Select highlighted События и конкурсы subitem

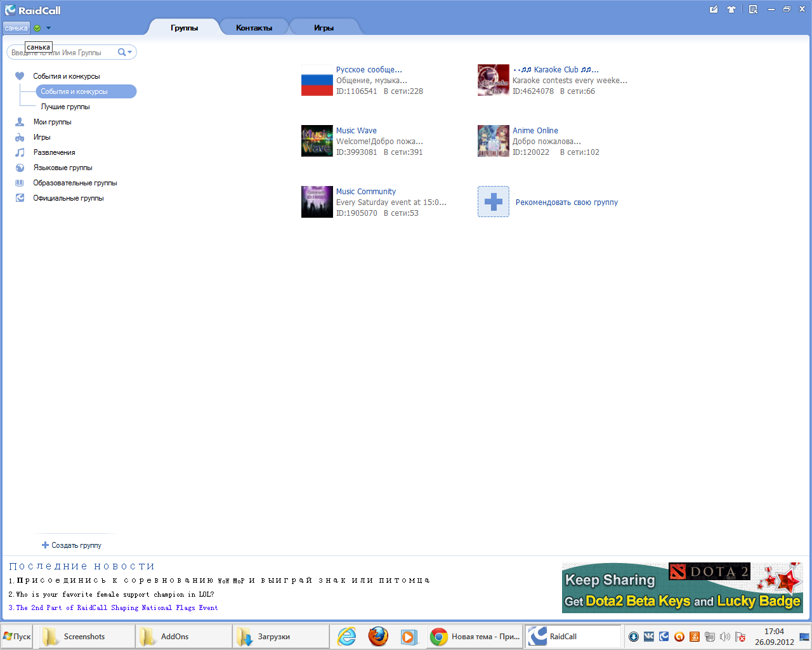(x=86, y=91)
